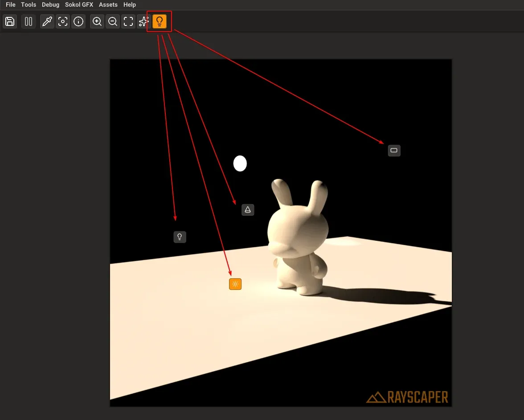Trigger the denoiser sparkle icon

click(143, 21)
